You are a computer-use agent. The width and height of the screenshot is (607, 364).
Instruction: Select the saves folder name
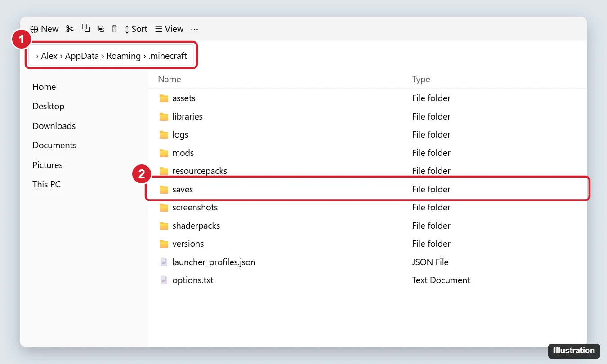pos(183,189)
